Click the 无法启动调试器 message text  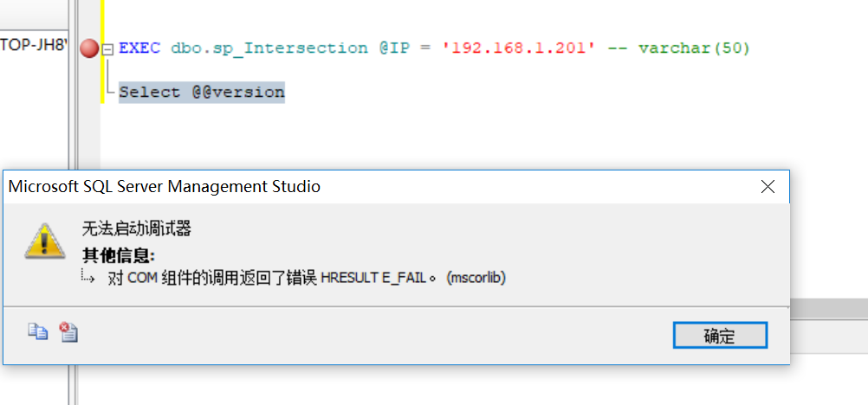[136, 228]
